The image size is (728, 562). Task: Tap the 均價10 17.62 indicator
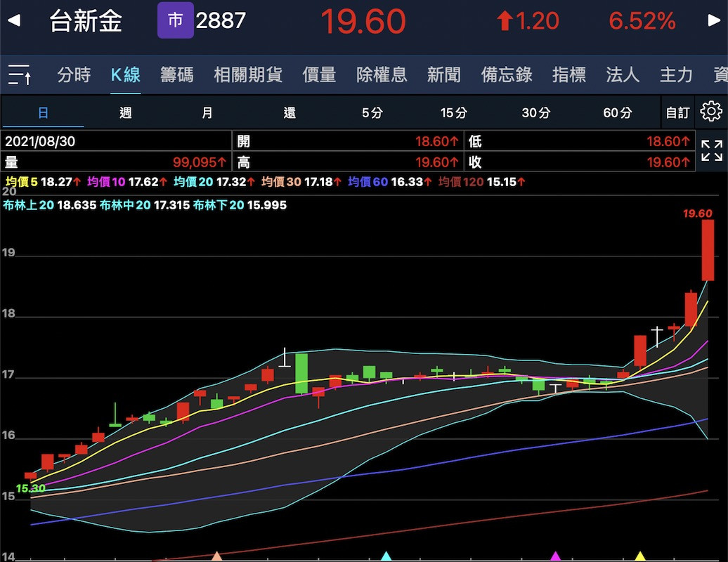[127, 182]
